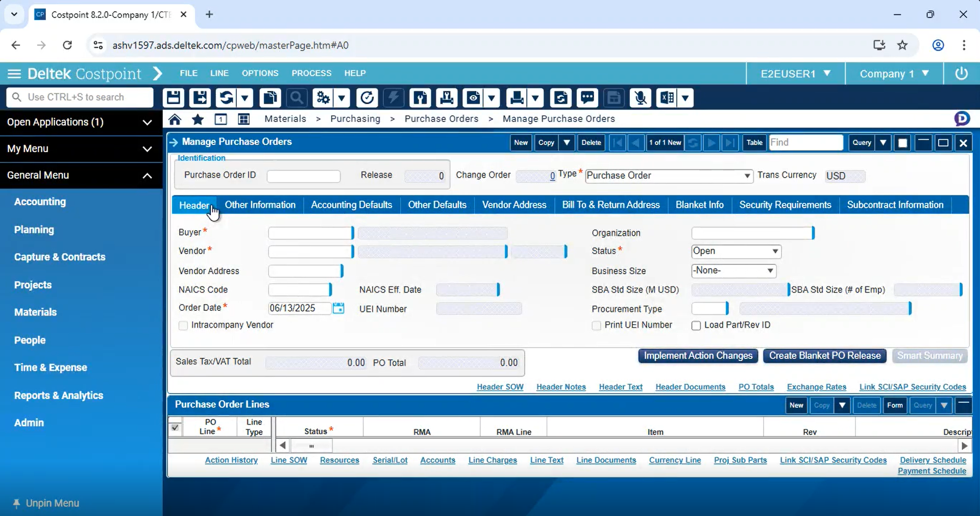This screenshot has width=980, height=516.
Task: Click the Save and Continue icon
Action: [200, 97]
